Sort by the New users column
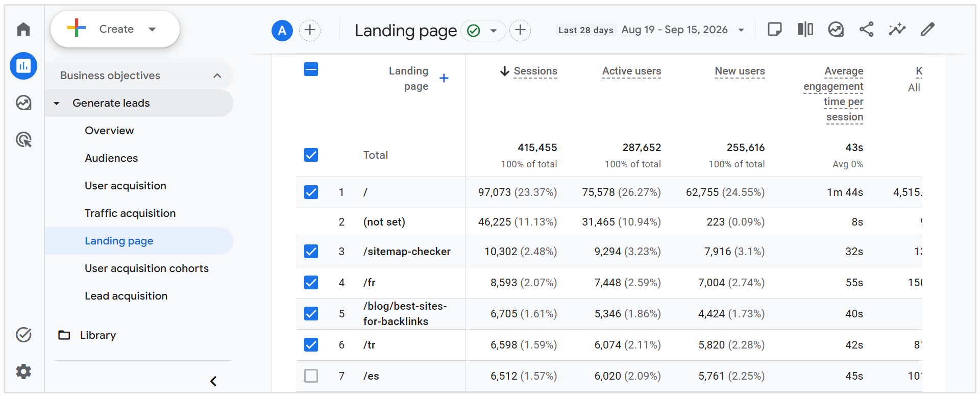This screenshot has height=398, width=980. (740, 71)
